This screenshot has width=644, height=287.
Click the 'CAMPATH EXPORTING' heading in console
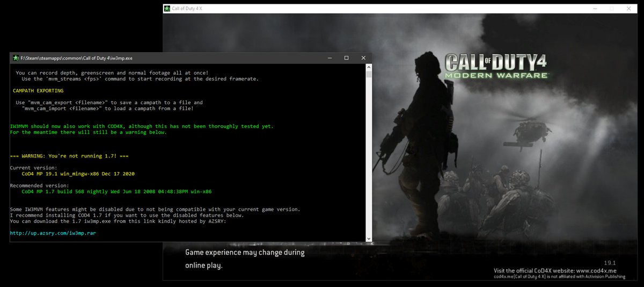pyautogui.click(x=38, y=91)
